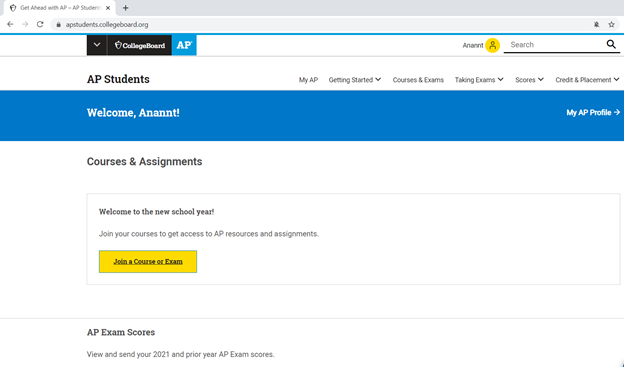Click the magnifying glass search icon
The image size is (624, 367).
611,44
